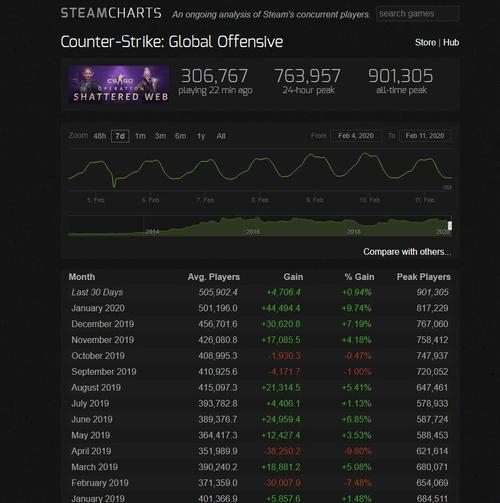The image size is (500, 503).
Task: Open Compare with others link
Action: coord(407,252)
